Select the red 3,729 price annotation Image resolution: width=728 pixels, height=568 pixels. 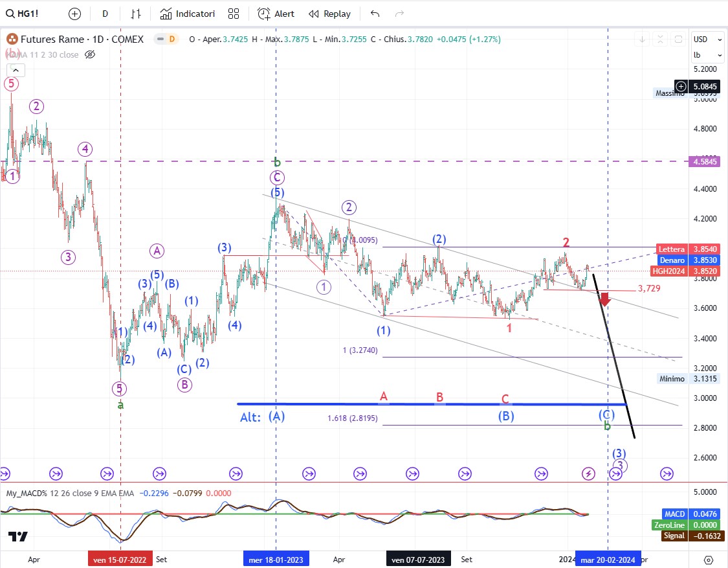click(x=649, y=289)
